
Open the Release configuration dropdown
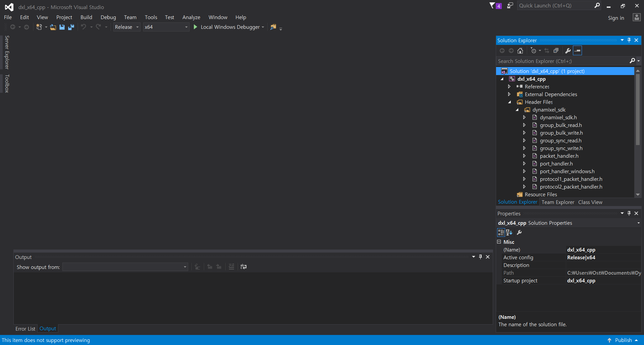pyautogui.click(x=127, y=27)
